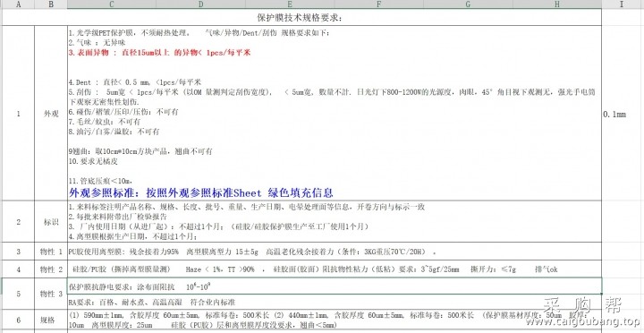Click the cell containing 0.1mm
Image resolution: width=644 pixels, height=333 pixels.
pyautogui.click(x=622, y=115)
